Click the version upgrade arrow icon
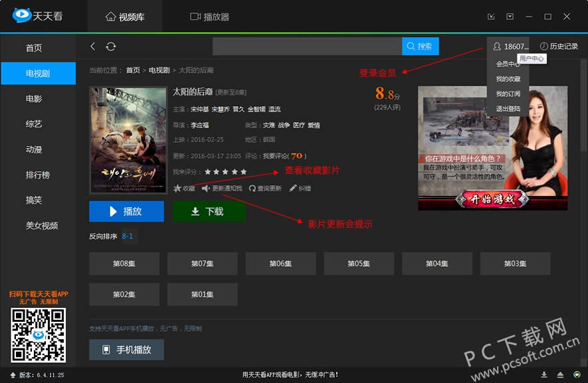 tap(13, 375)
